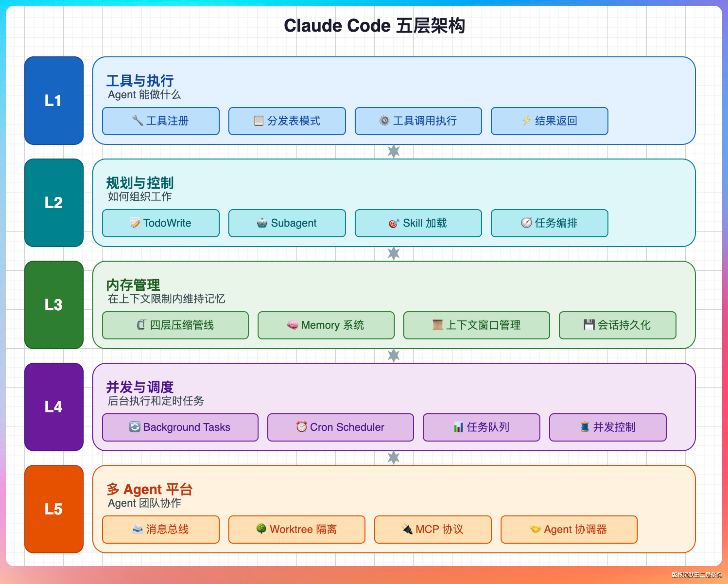Image resolution: width=728 pixels, height=584 pixels.
Task: Click the scroll icon beside 上下文窗口管理
Action: click(x=438, y=325)
